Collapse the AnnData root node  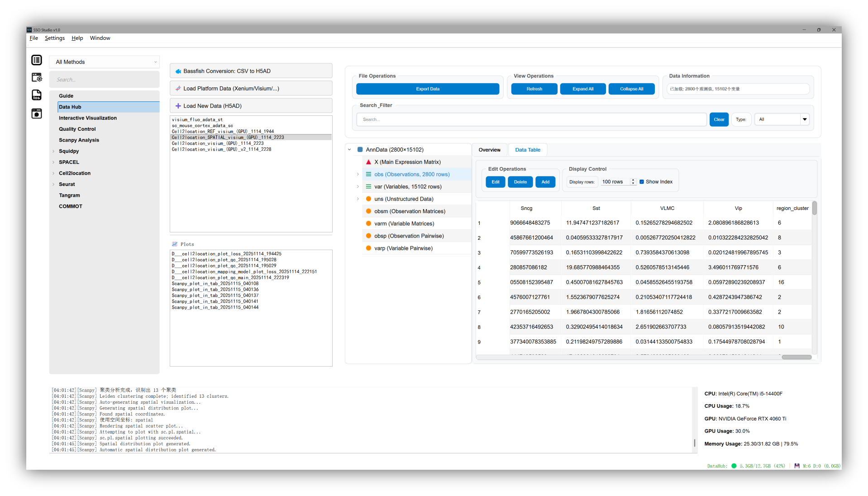349,150
